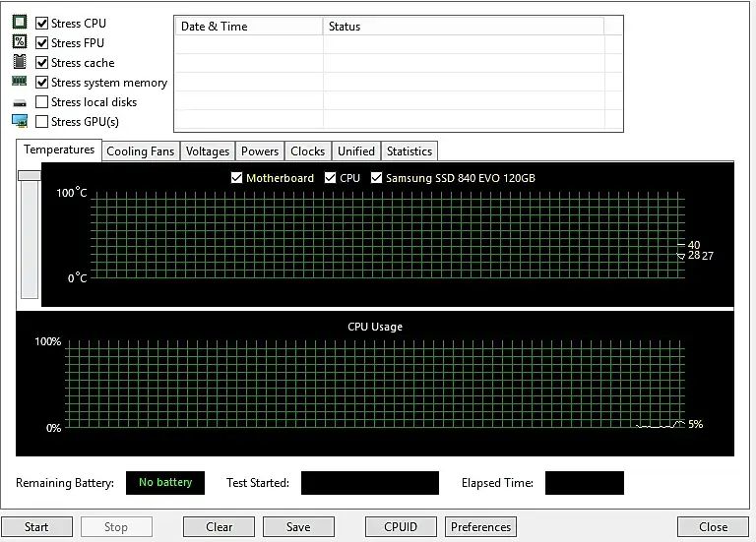Image resolution: width=756 pixels, height=542 pixels.
Task: Toggle Samsung SSD 840 EVO 120GB checkbox
Action: coord(377,178)
